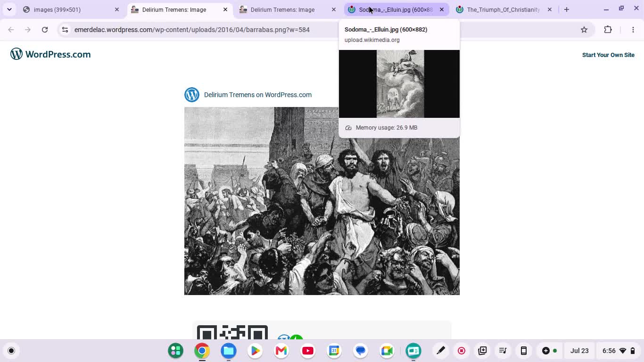This screenshot has width=644, height=362.
Task: Open the Extensions puzzle icon
Action: pos(608,30)
